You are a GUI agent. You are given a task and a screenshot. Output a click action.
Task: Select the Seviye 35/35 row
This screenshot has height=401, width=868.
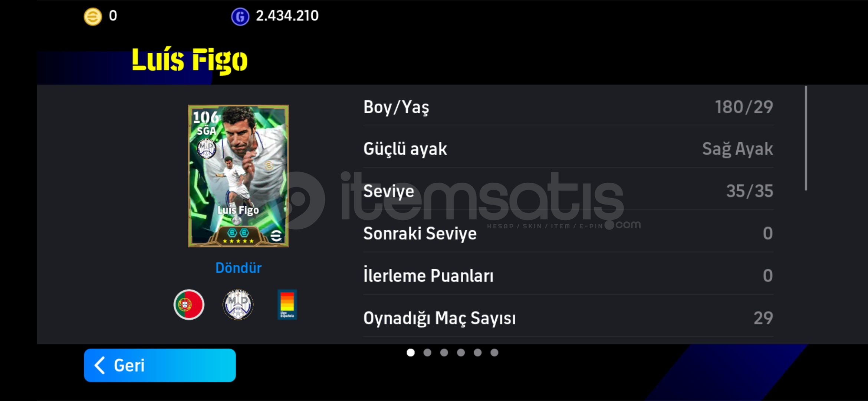click(568, 191)
